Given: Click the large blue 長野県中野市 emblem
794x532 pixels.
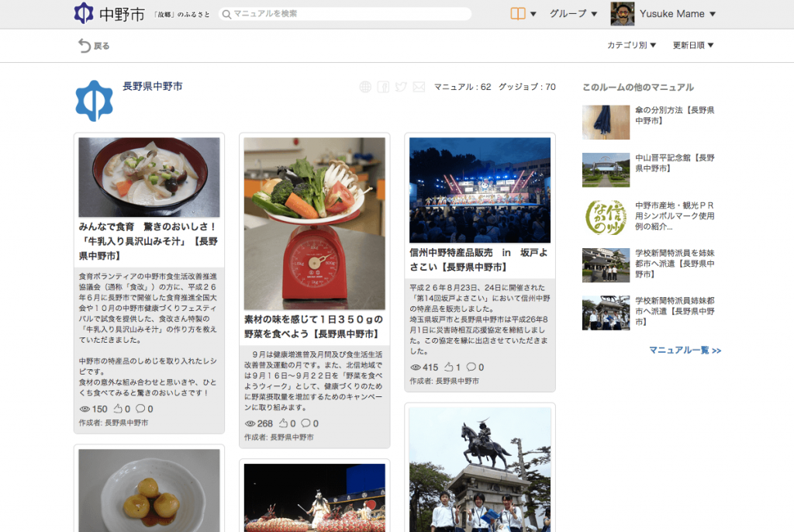Looking at the screenshot, I should coord(94,101).
